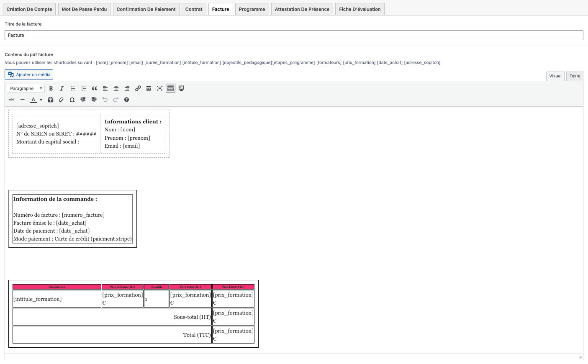Open the Paragraphe format dropdown
588x364 pixels.
[x=26, y=88]
